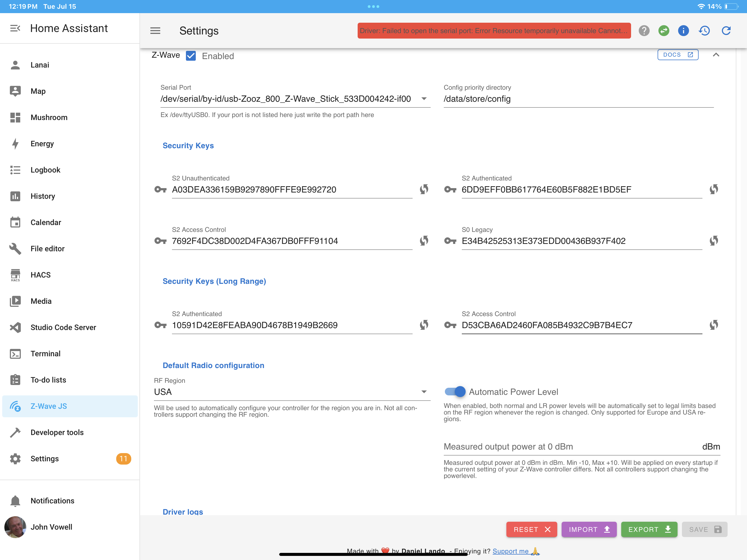Open the history clock icon in header

(704, 31)
